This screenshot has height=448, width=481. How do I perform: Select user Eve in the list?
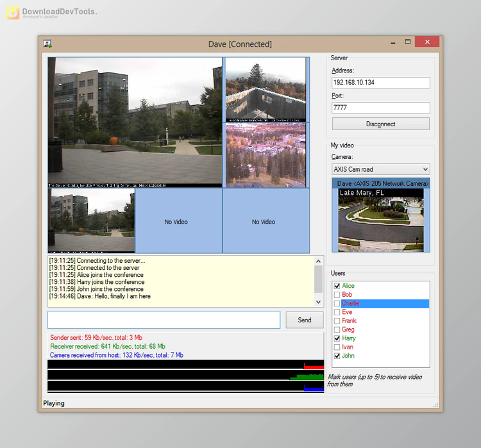click(x=347, y=312)
